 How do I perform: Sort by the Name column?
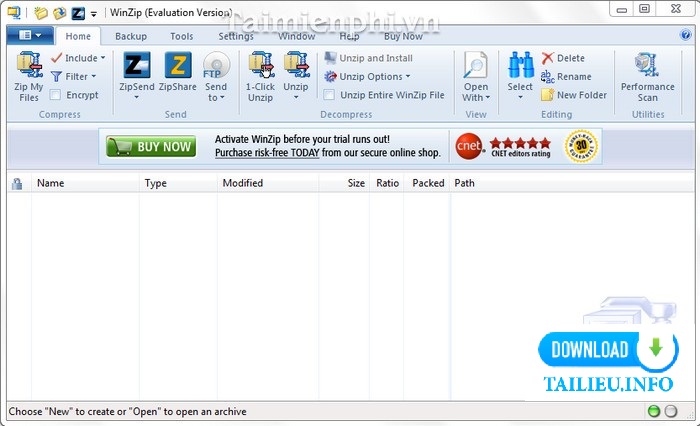click(85, 183)
